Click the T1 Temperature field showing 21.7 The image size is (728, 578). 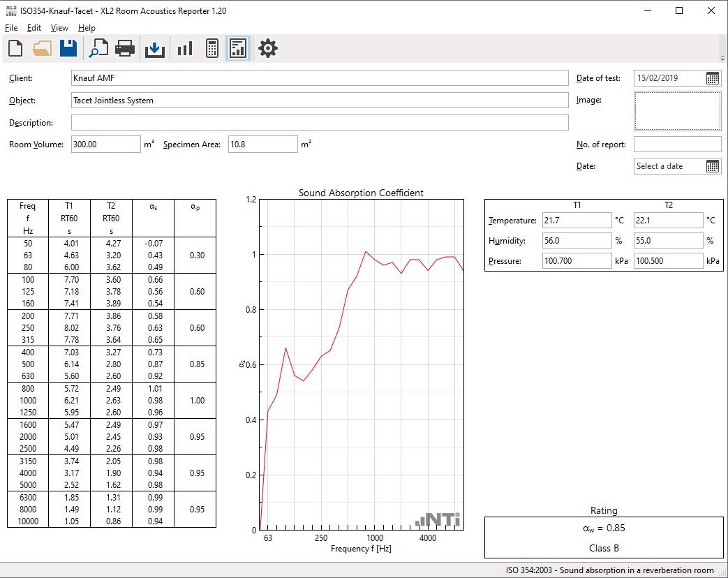(x=576, y=221)
